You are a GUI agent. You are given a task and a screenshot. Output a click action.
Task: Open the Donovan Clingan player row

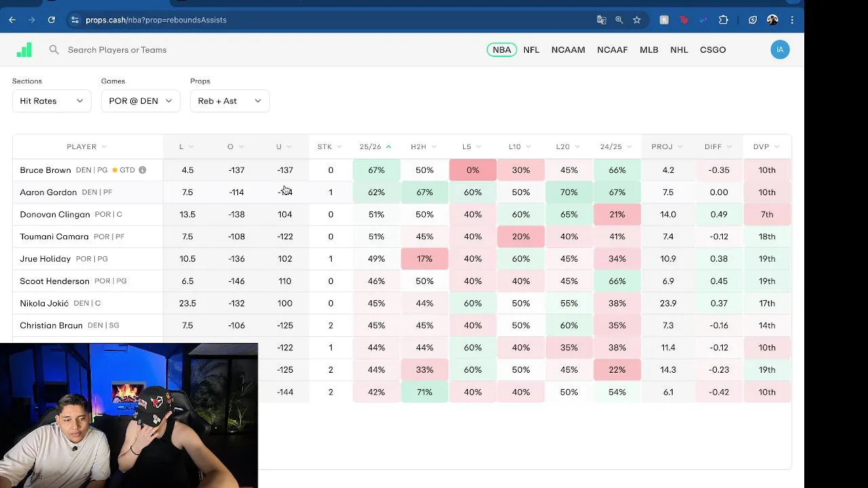(401, 214)
